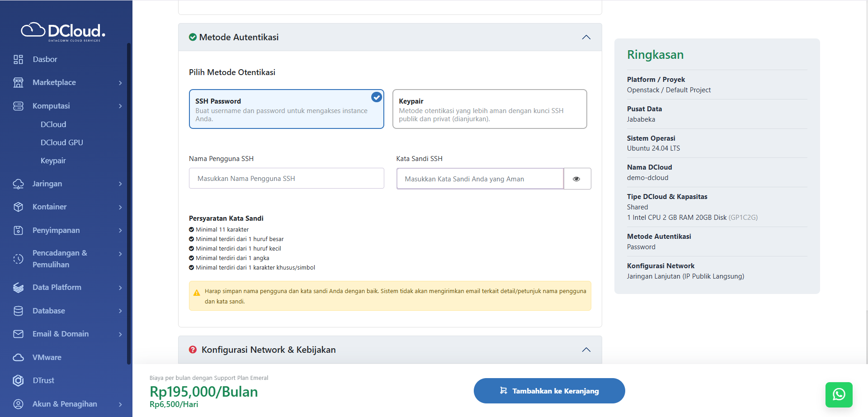Click the DCloud logo in sidebar
This screenshot has height=417, width=868.
(63, 31)
